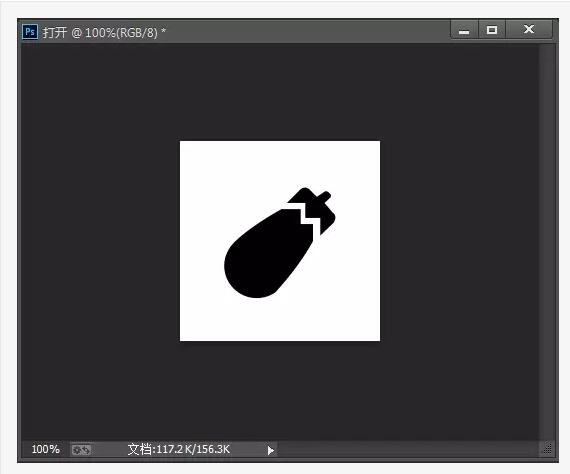Image resolution: width=570 pixels, height=474 pixels.
Task: Click the white zigzag gap on eggplant
Action: 310,219
